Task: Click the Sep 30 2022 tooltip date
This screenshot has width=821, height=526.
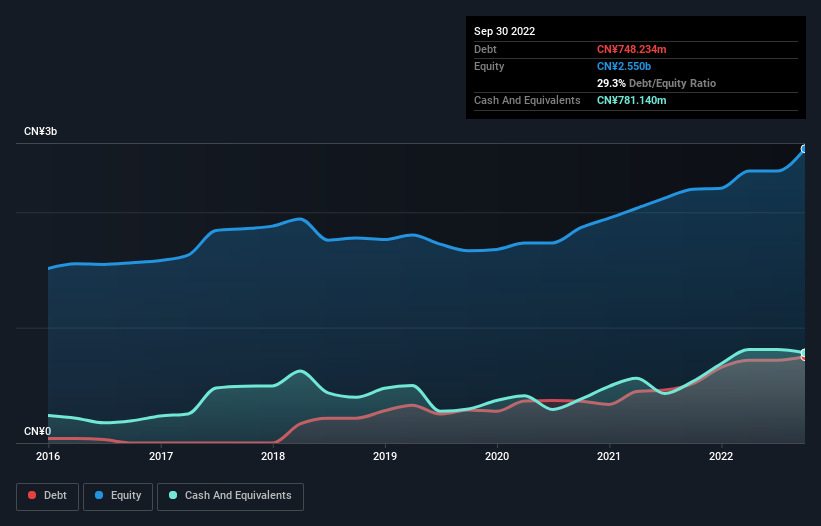Action: tap(505, 31)
